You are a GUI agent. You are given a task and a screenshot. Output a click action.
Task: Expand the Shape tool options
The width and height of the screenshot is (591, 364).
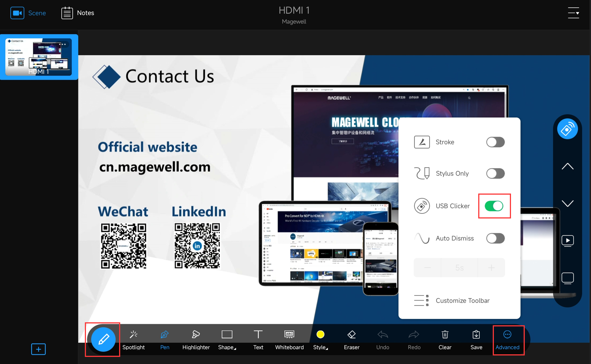coord(227,340)
